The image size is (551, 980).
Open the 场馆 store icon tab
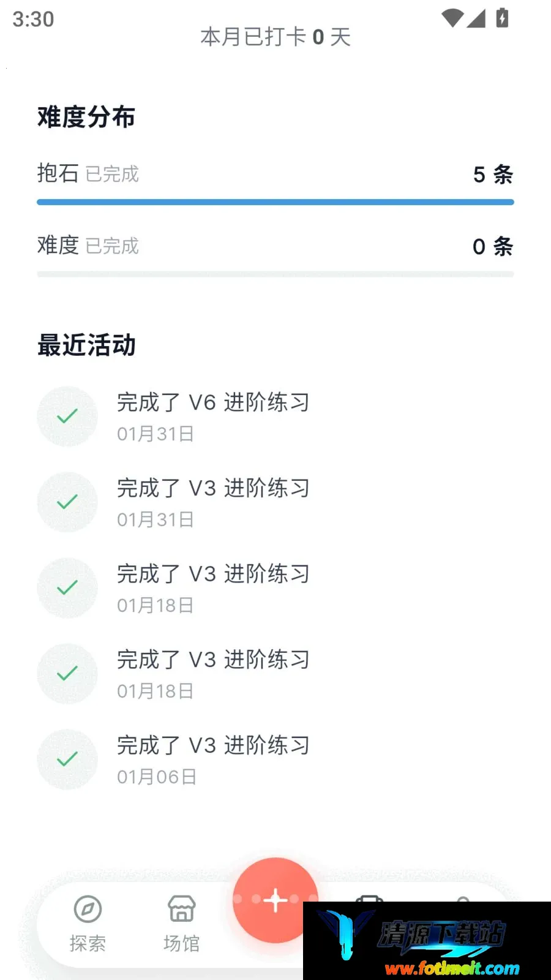[x=182, y=909]
